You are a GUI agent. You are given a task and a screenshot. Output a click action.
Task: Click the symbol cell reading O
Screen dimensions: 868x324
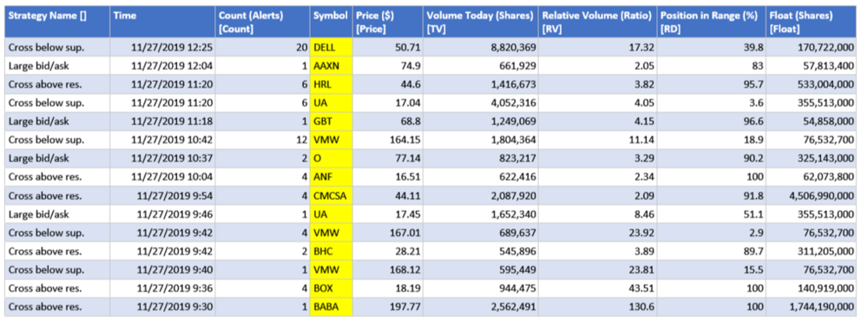pos(331,158)
